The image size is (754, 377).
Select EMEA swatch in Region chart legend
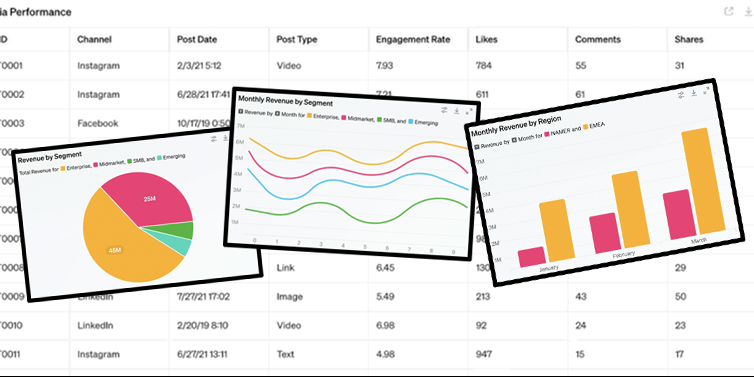point(585,127)
